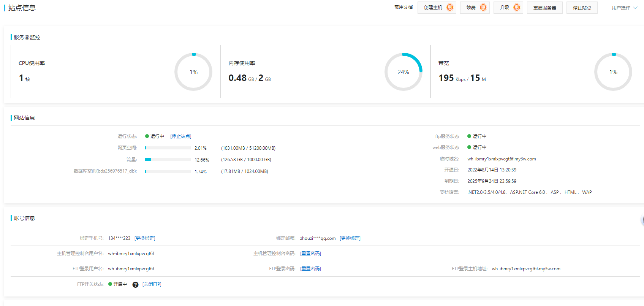Click the chevron arrow beside 用户操作

(635, 8)
